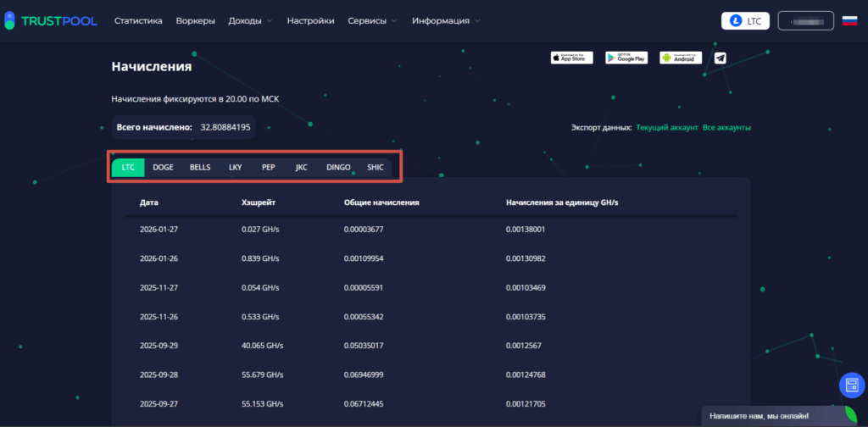Open the TrustPool logo home link
Screen dimensions: 868x427
point(50,21)
